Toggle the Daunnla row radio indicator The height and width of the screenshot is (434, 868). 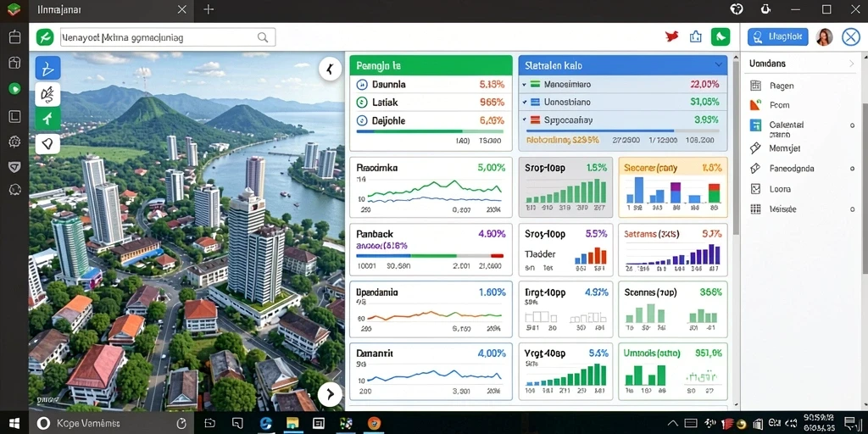[361, 85]
